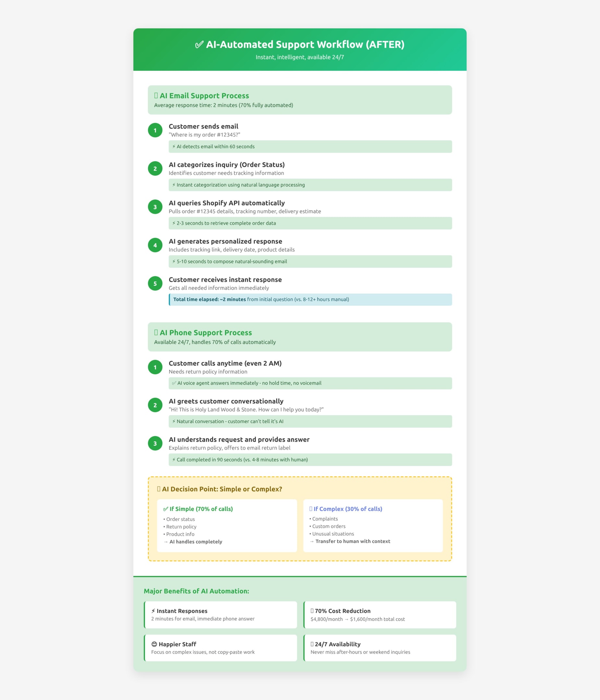This screenshot has width=600, height=700.
Task: Click Customer calls anytime (even 2 AM) title
Action: 225,363
